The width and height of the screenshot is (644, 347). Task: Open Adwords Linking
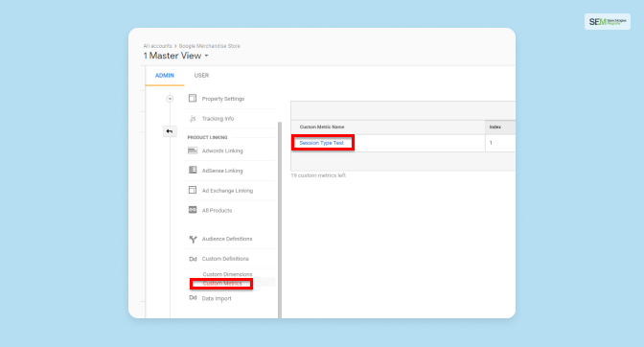coord(222,150)
